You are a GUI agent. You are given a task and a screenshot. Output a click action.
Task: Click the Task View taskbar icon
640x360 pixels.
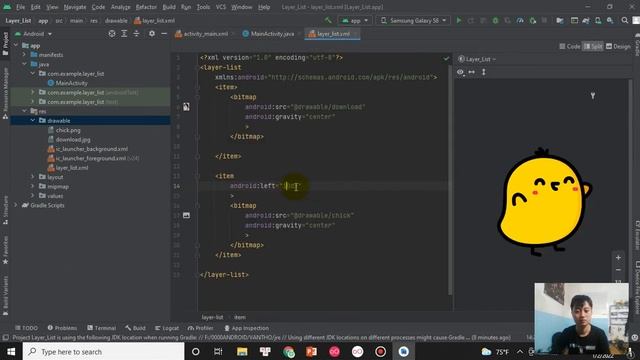218,351
